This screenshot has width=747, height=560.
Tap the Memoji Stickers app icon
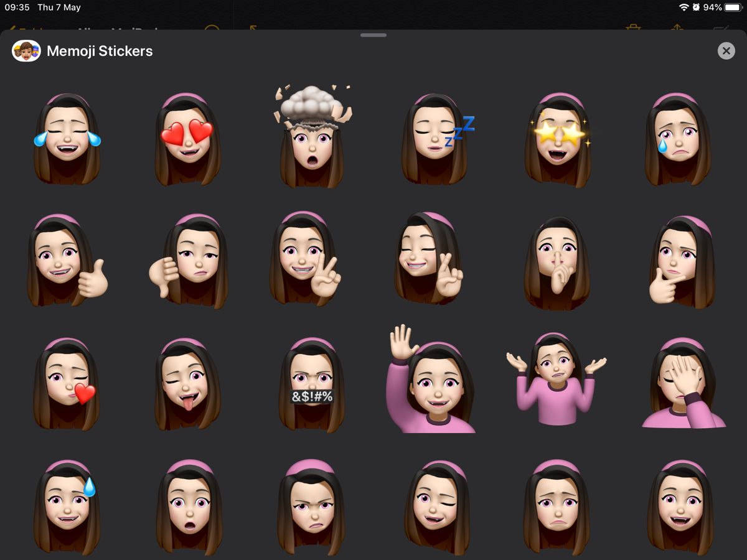[x=26, y=50]
